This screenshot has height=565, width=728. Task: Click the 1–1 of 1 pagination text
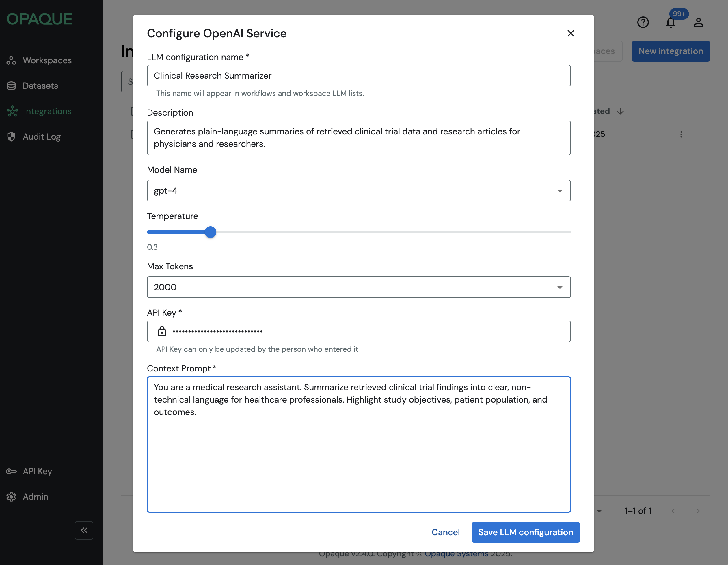click(638, 511)
